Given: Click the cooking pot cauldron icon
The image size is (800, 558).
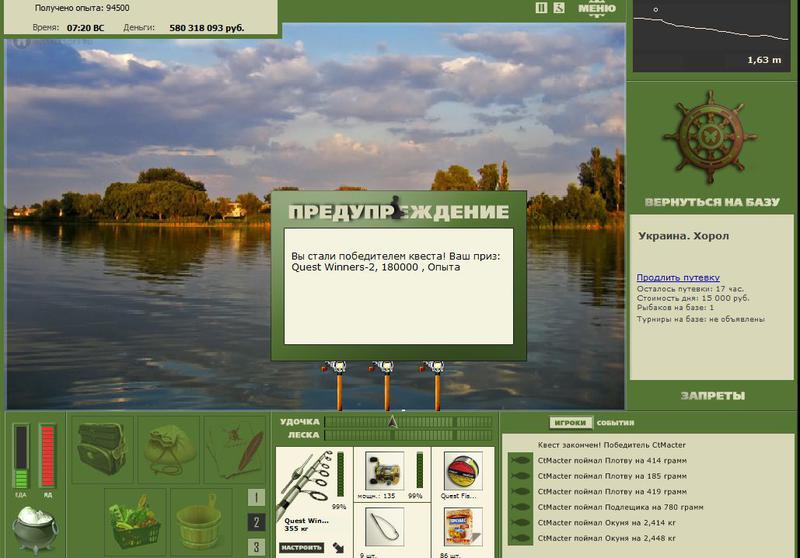Looking at the screenshot, I should (35, 530).
